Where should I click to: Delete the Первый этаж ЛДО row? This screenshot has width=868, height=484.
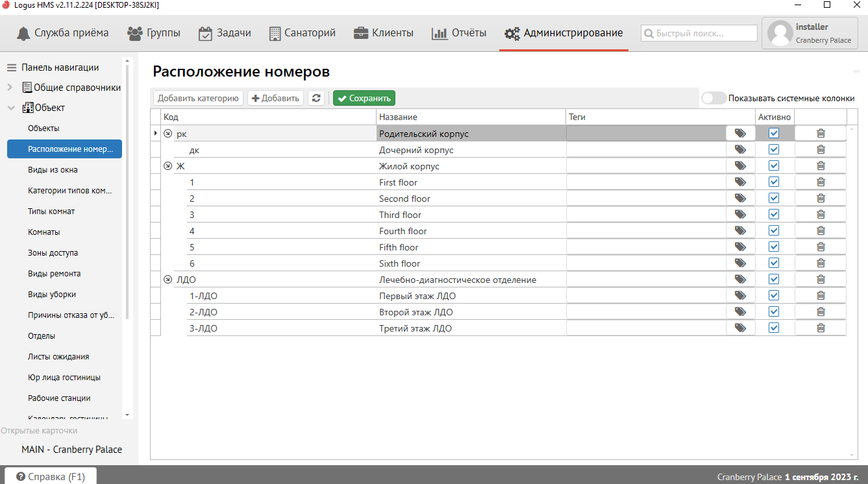coord(821,295)
